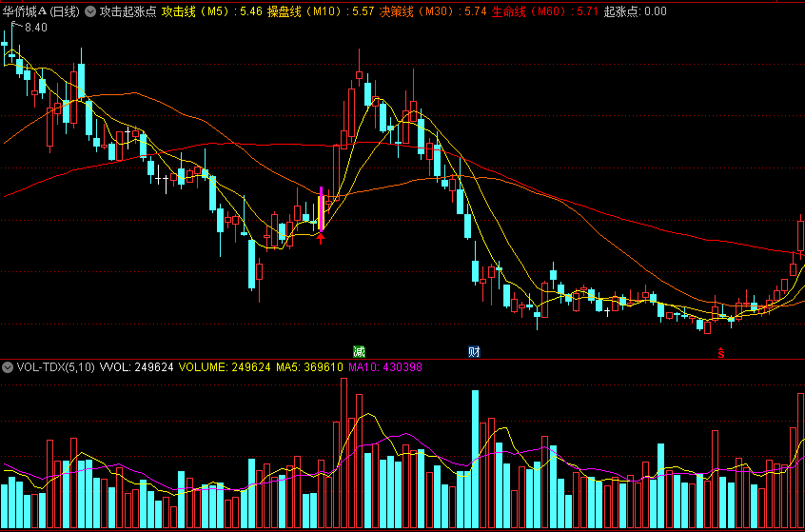Viewport: 805px width, 532px height.
Task: Click the VOLUME: 249624 value
Action: click(225, 367)
